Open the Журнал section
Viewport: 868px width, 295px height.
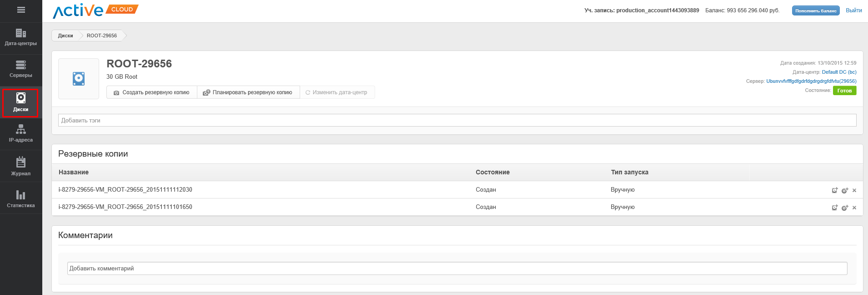(21, 166)
